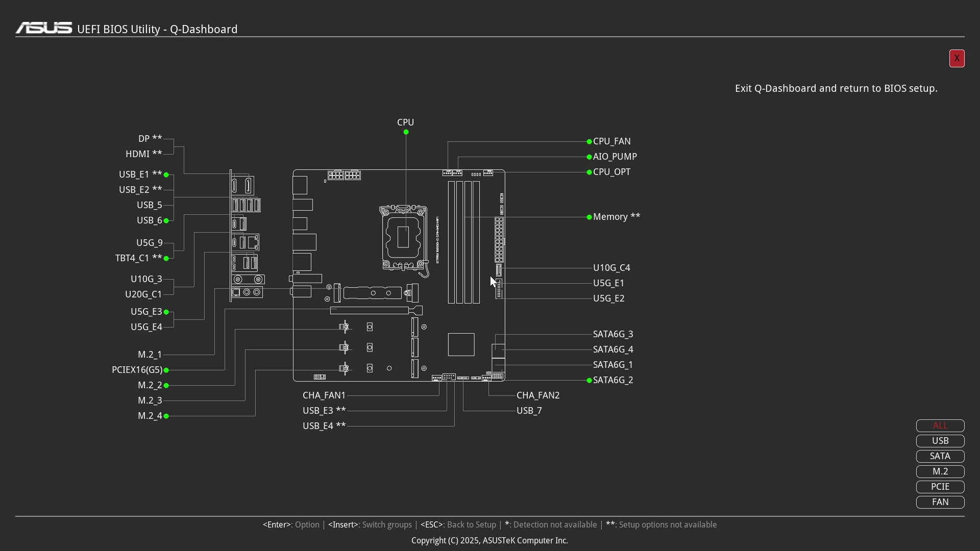Select the CPU_OPT header label
The height and width of the screenshot is (551, 980).
(611, 172)
